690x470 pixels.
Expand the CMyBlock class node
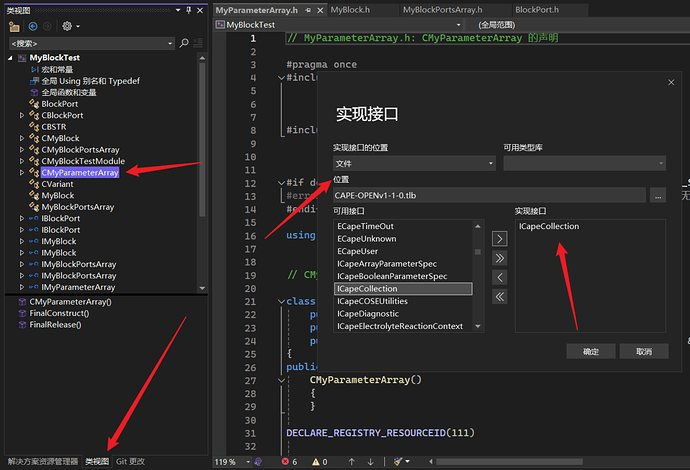tap(22, 138)
